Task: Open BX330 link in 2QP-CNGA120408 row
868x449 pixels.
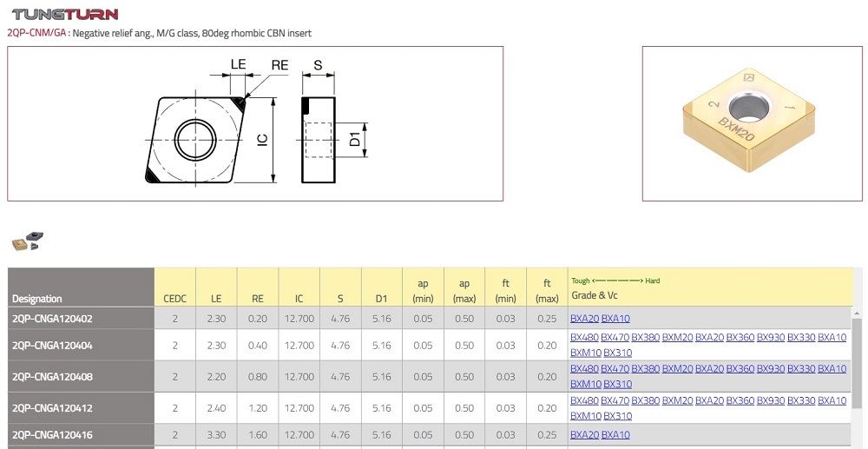Action: click(x=801, y=368)
